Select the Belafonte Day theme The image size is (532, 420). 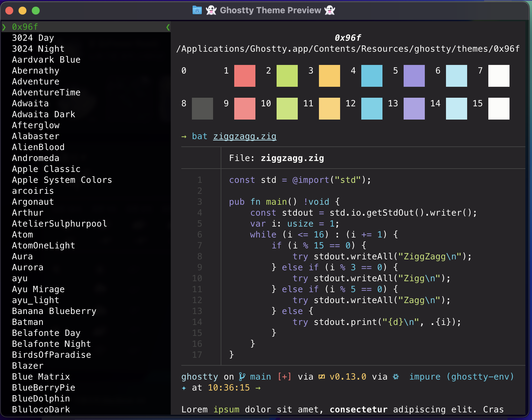[x=46, y=333]
